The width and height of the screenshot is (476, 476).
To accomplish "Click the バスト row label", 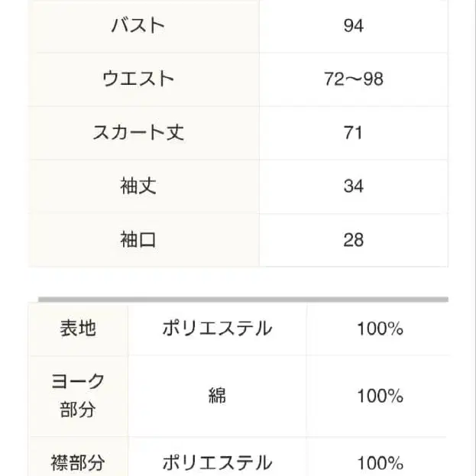I will tap(138, 25).
